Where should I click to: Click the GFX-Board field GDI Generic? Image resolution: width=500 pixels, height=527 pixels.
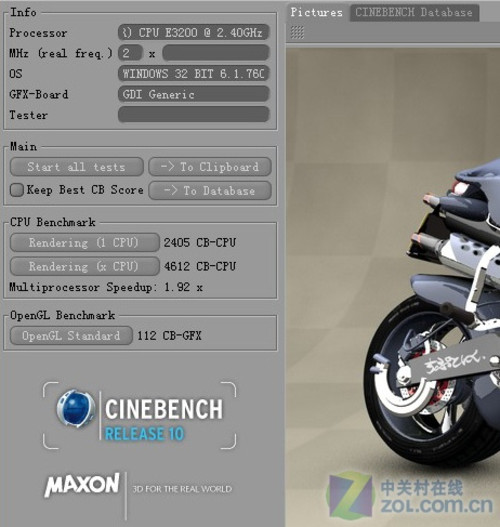click(x=194, y=94)
